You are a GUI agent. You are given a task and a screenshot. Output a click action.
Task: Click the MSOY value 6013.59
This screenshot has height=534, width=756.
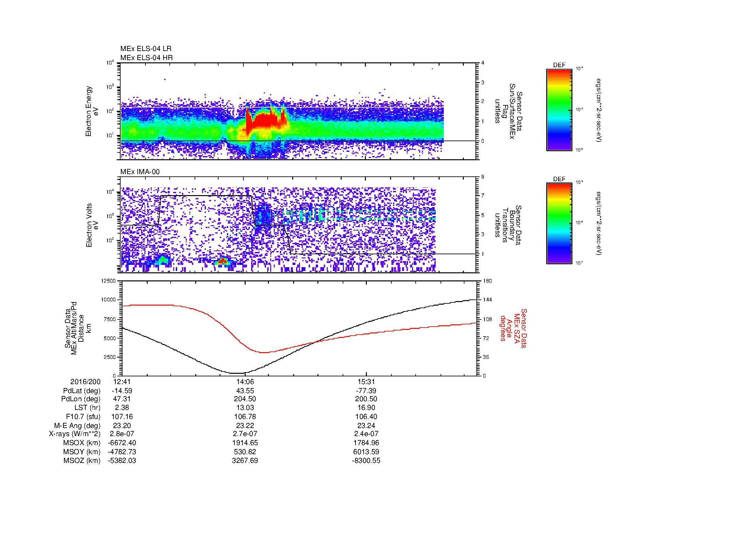366,452
